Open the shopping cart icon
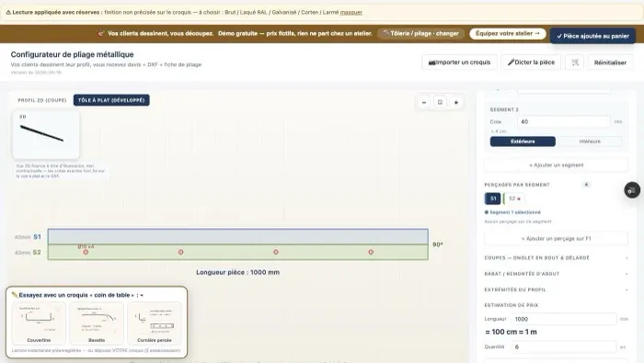The image size is (644, 363). coord(575,62)
